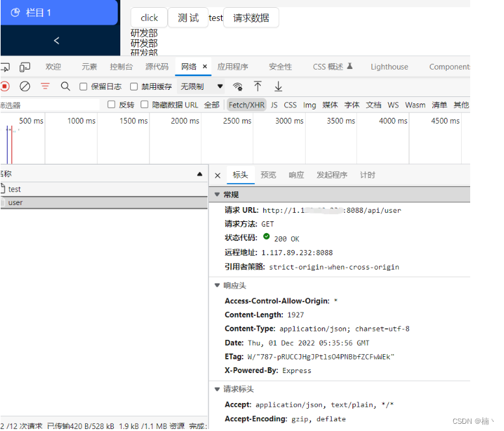Click the 200 OK status code
504x431 pixels.
286,239
